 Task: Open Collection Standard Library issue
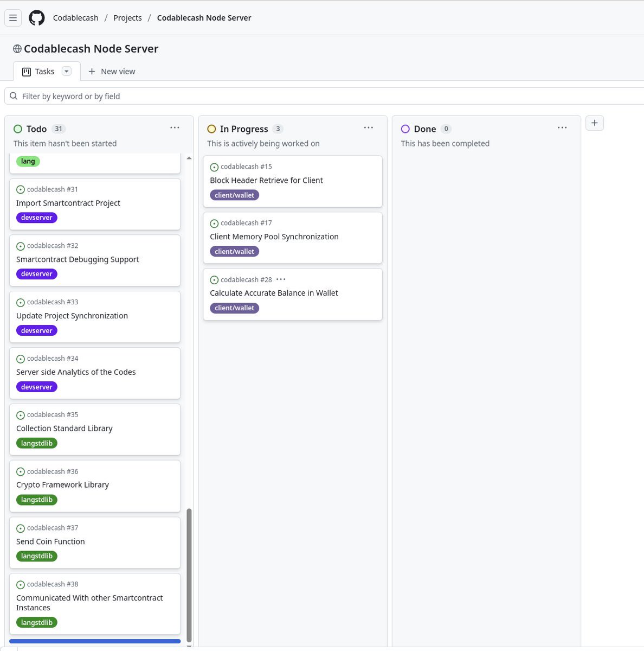pos(65,429)
